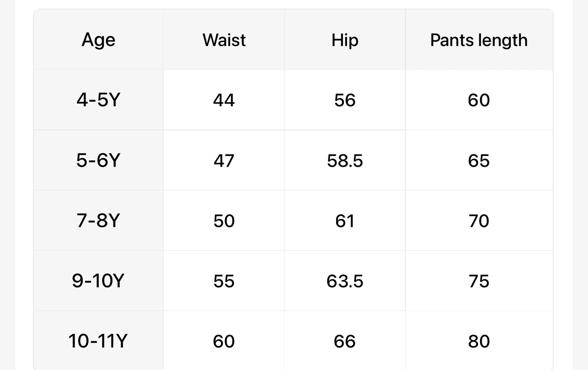Click pants length 60 for 4-5Y
The image size is (588, 370).
[x=479, y=100]
